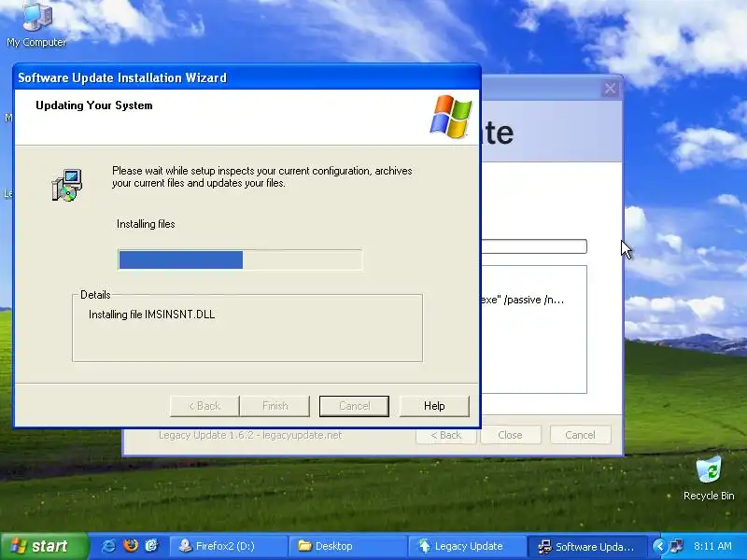Viewport: 747px width, 560px height.
Task: Click the setup computer-and-disc icon
Action: [x=66, y=185]
